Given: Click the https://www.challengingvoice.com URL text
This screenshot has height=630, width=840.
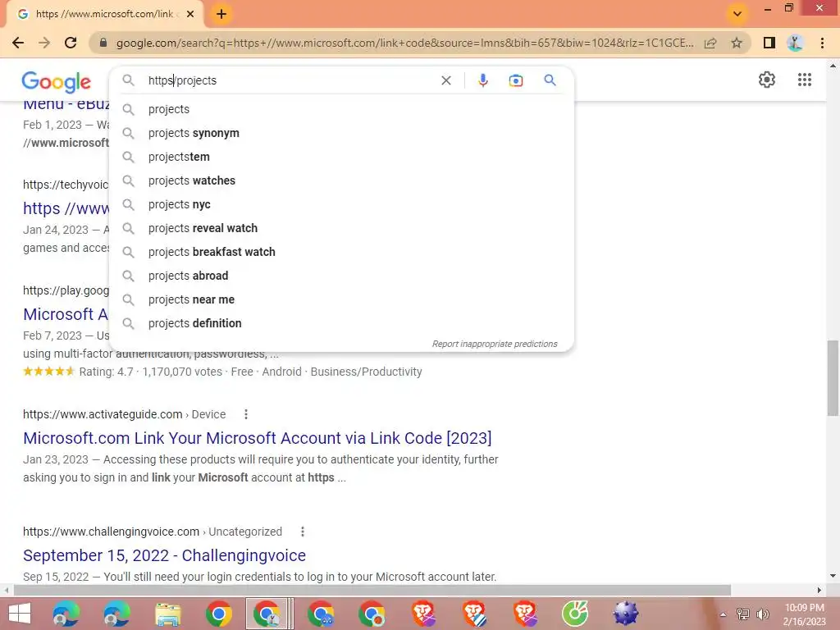Looking at the screenshot, I should tap(111, 532).
